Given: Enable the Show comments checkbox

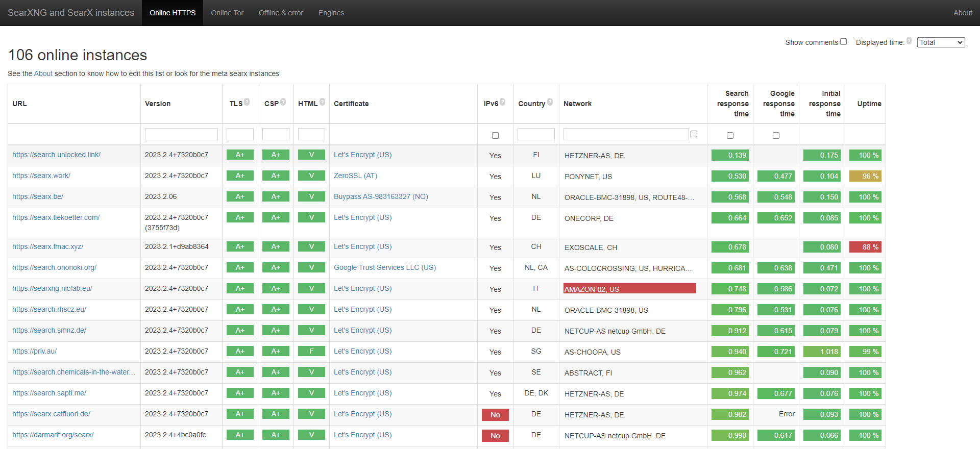Looking at the screenshot, I should (x=844, y=42).
